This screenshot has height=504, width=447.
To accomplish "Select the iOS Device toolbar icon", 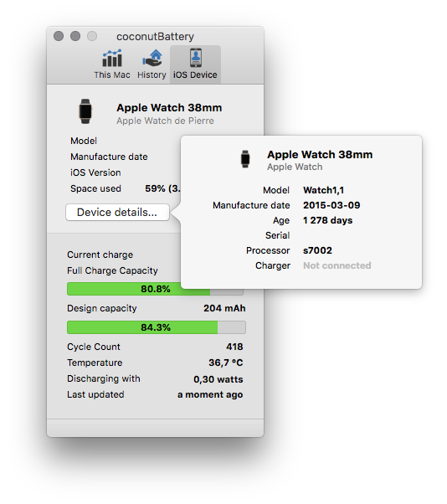I will tap(195, 58).
